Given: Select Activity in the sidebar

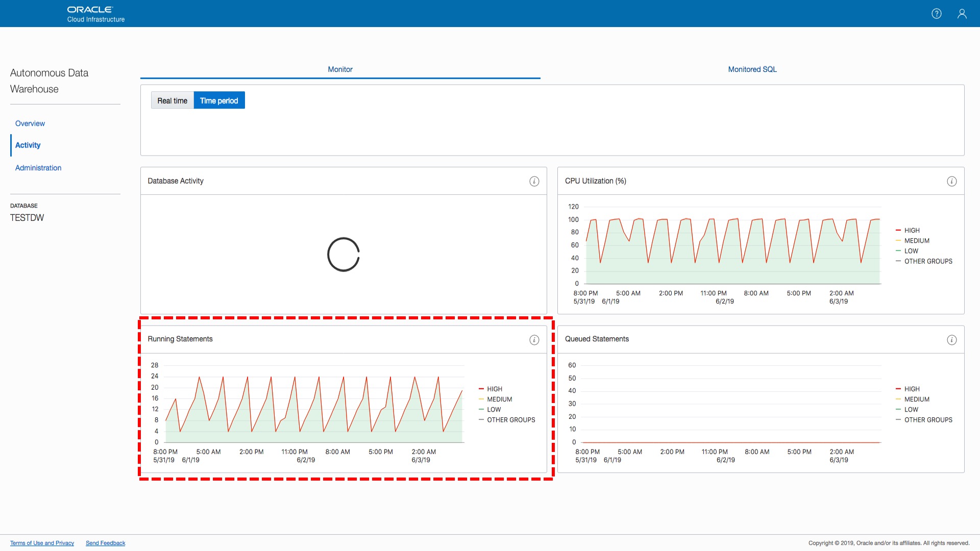Looking at the screenshot, I should tap(28, 145).
